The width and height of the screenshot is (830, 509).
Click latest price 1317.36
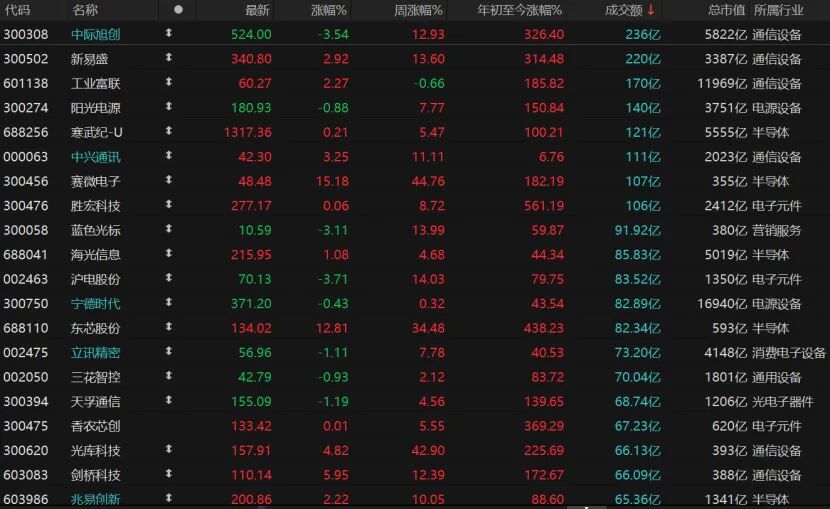248,132
